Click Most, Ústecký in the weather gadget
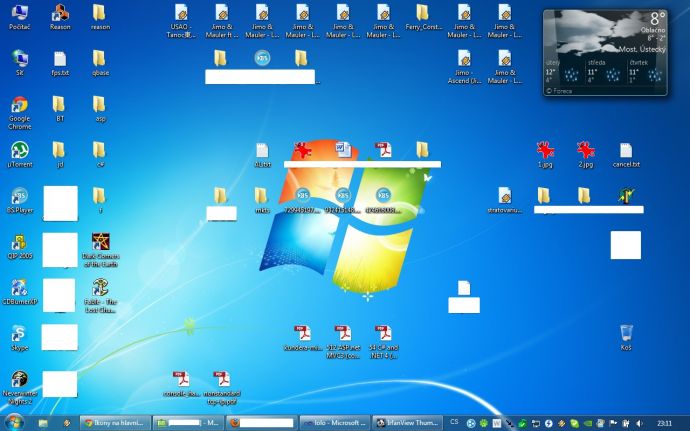This screenshot has width=690, height=431. pyautogui.click(x=642, y=49)
